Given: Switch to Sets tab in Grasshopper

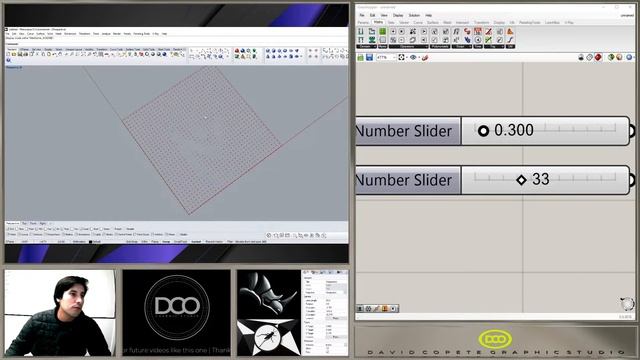Looking at the screenshot, I should point(391,22).
